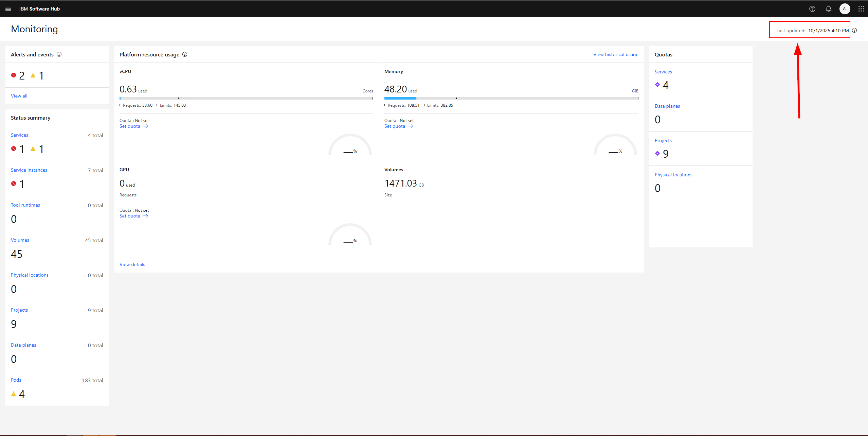Click the help question mark icon

pos(812,9)
